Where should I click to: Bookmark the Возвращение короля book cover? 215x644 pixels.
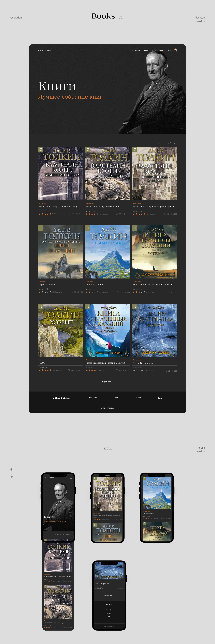click(x=135, y=150)
